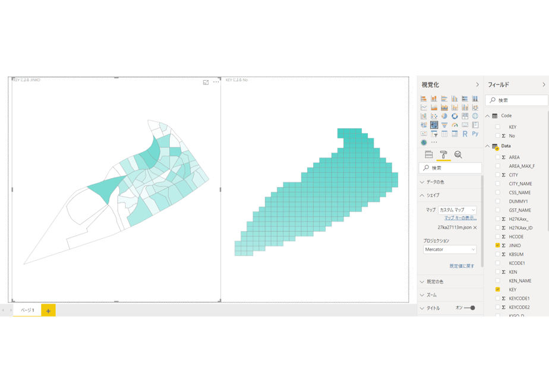This screenshot has height=392, width=549.
Task: Pick the 100% stacked column chart visual
Action: (x=475, y=99)
